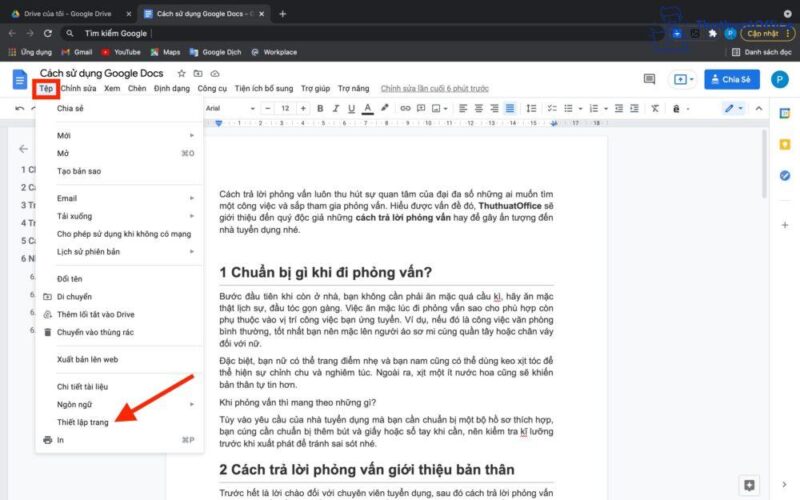
Task: Add side panel add-on plus
Action: [x=785, y=225]
